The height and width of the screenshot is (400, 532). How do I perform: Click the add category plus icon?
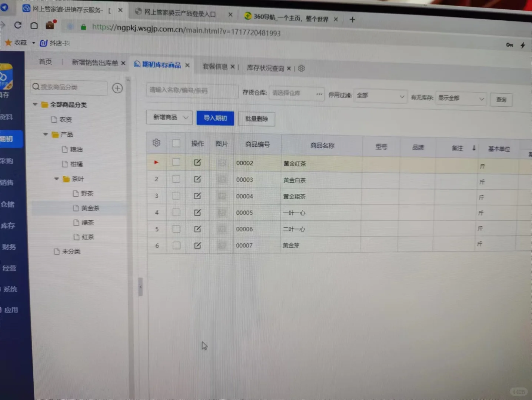[117, 88]
